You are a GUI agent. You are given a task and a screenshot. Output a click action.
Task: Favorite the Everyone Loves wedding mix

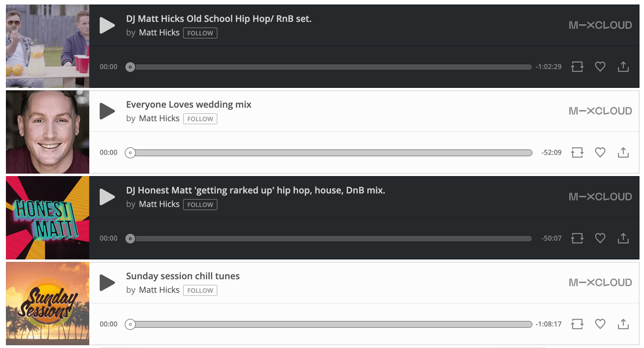pyautogui.click(x=600, y=152)
